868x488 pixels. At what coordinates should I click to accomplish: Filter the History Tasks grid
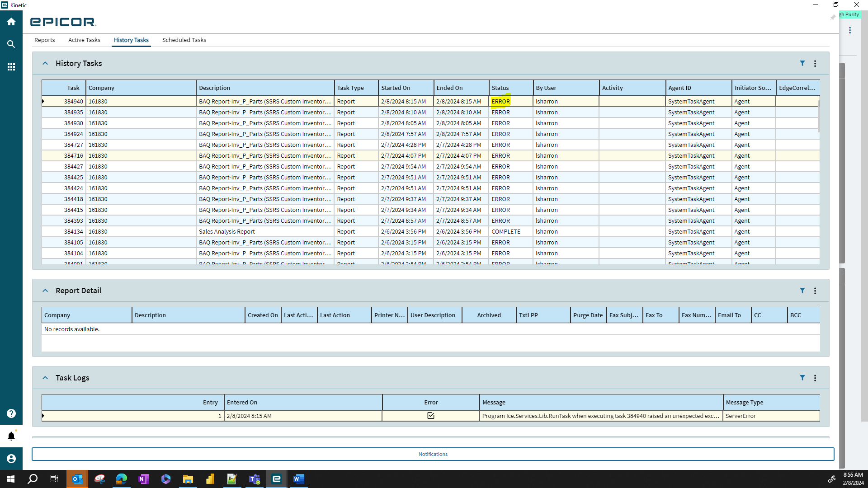802,63
